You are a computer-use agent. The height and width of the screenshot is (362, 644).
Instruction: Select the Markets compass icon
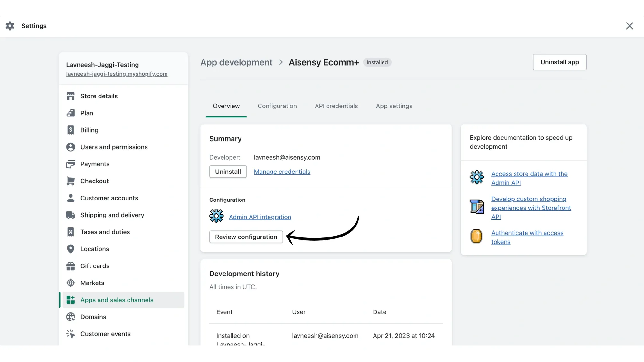coord(71,283)
